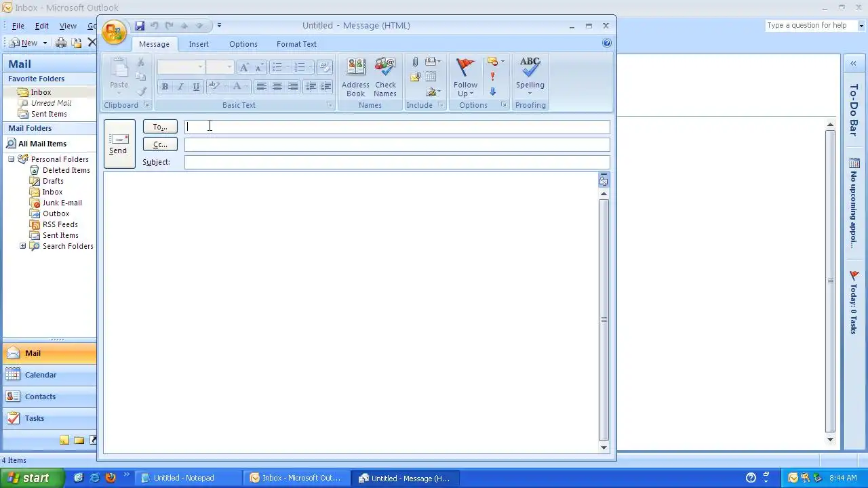Select Junk E-mail folder
This screenshot has height=488, width=868.
tap(62, 203)
